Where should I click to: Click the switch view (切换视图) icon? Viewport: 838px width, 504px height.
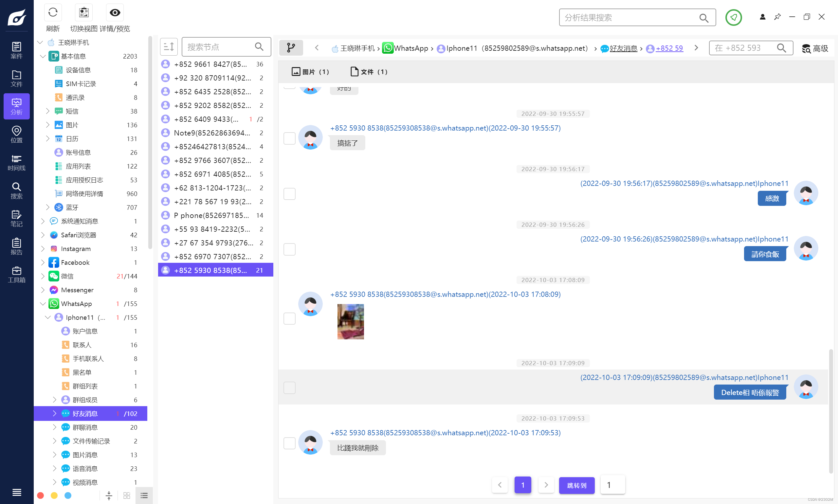83,13
